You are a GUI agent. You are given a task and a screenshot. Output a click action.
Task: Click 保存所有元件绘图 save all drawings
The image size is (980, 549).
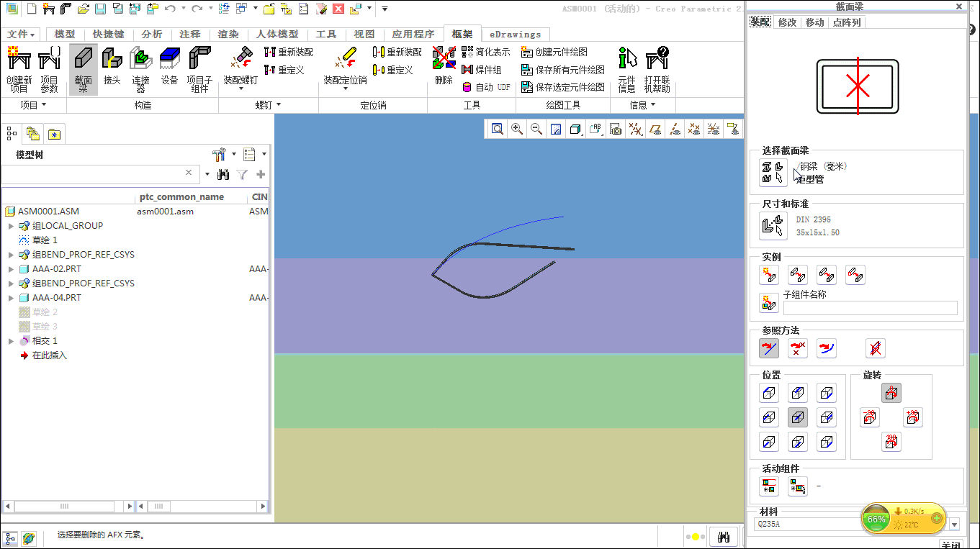pyautogui.click(x=563, y=70)
